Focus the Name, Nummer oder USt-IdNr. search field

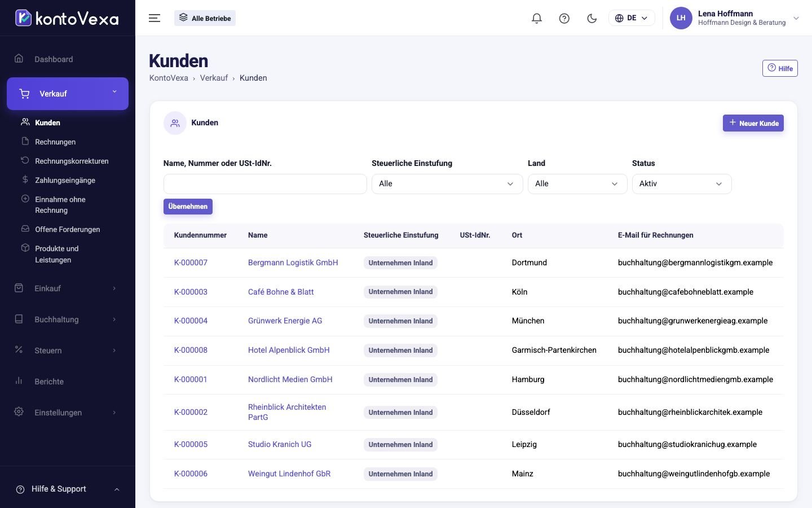265,184
